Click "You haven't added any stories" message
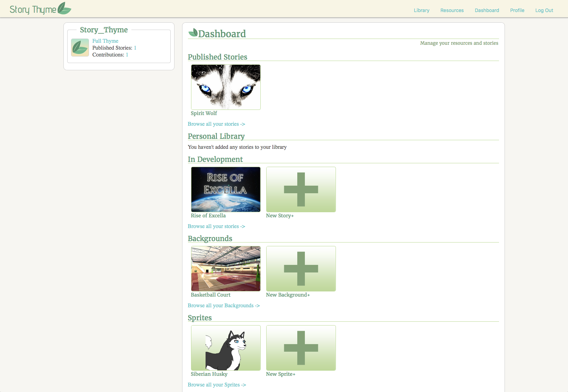The height and width of the screenshot is (392, 568). [237, 147]
